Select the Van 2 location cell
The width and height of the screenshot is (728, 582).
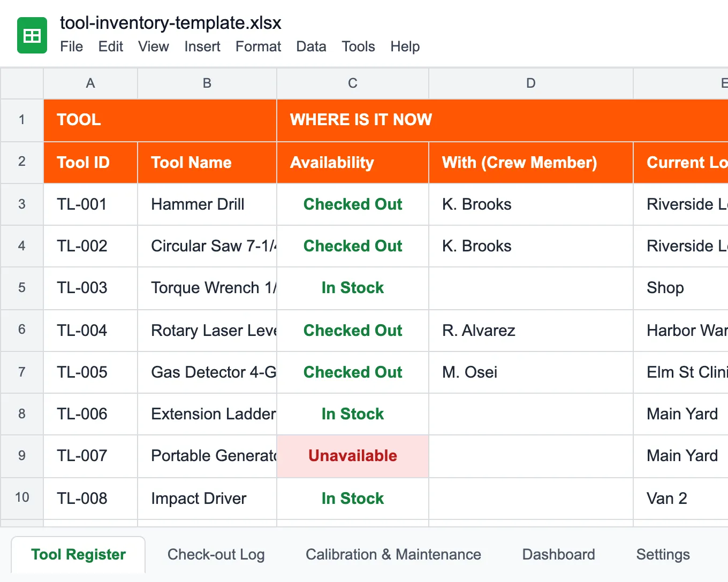click(x=681, y=499)
